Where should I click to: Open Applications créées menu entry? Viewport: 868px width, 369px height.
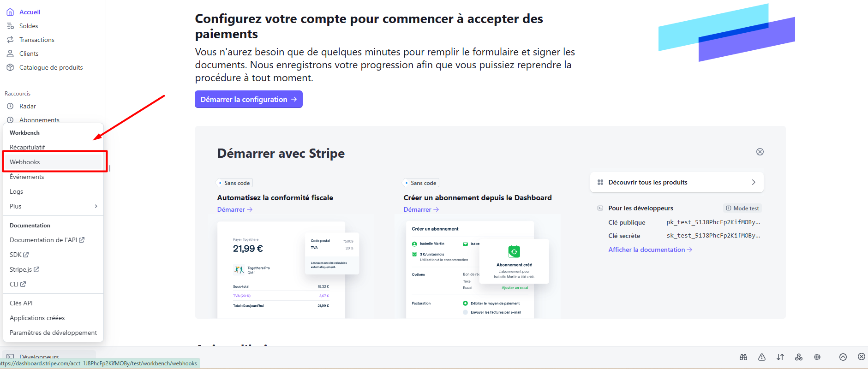(x=54, y=318)
